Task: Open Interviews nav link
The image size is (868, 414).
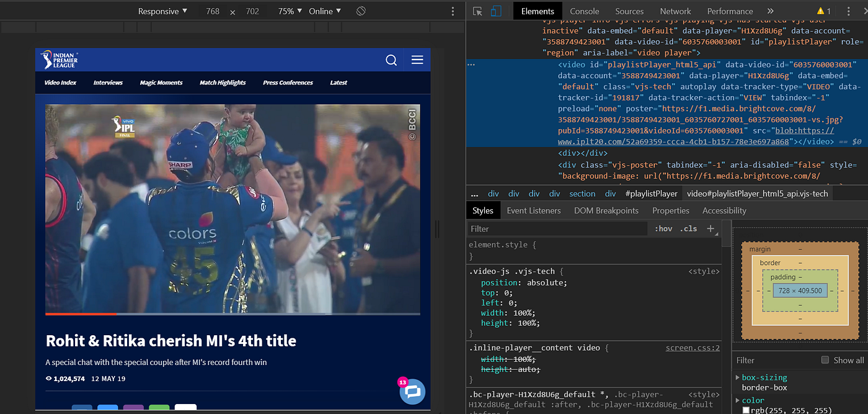Action: (108, 83)
